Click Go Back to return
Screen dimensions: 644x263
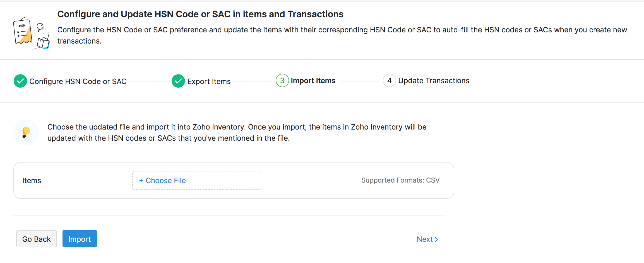click(36, 239)
